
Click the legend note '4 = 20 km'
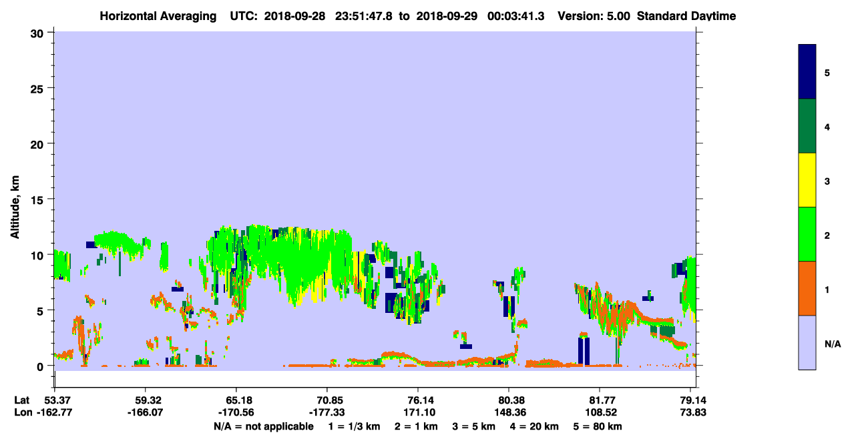point(533,426)
